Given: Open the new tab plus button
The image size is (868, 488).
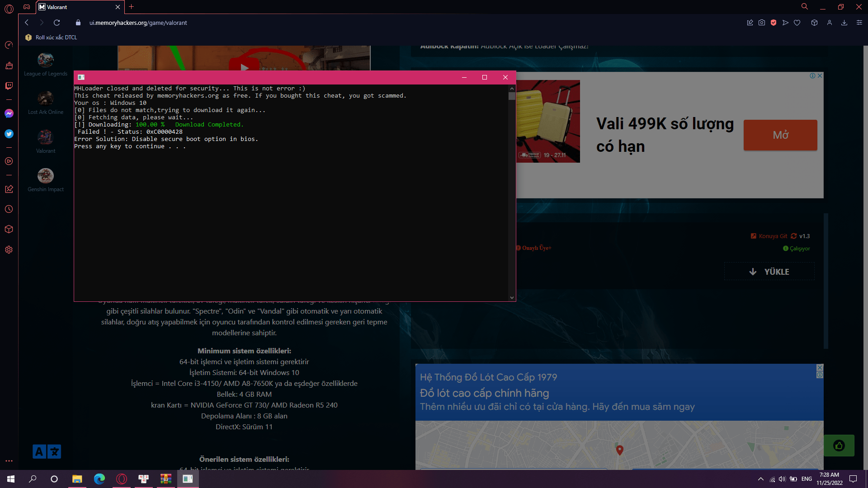Looking at the screenshot, I should point(131,7).
